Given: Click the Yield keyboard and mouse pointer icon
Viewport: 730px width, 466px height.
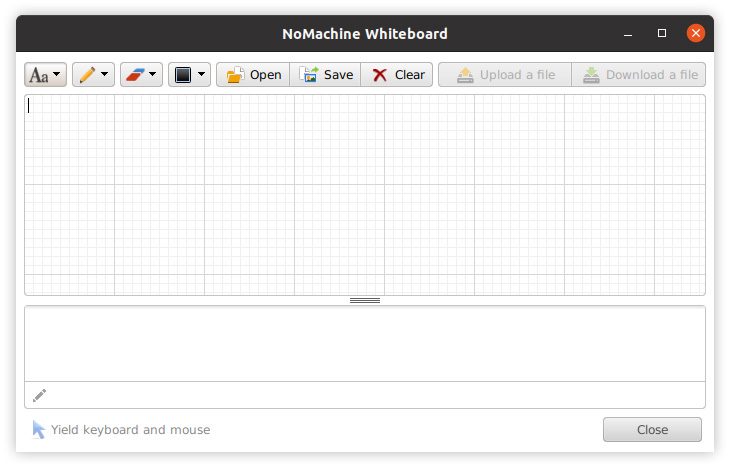Looking at the screenshot, I should [38, 430].
